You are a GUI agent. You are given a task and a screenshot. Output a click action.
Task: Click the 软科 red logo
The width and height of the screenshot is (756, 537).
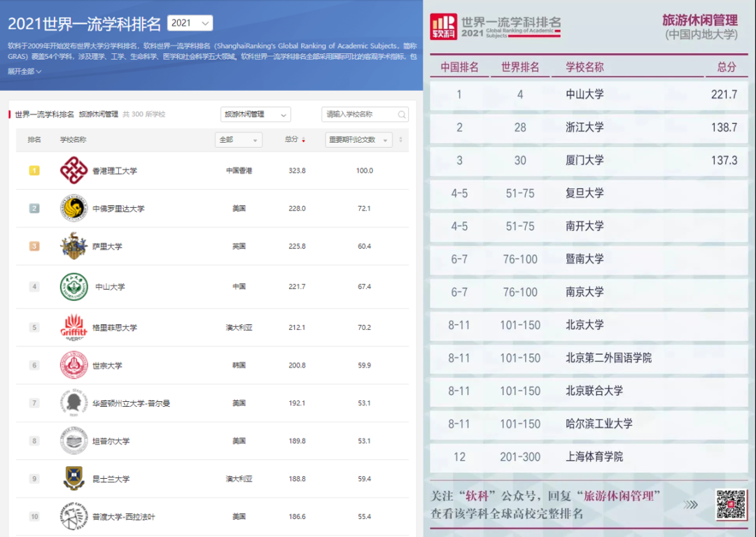point(443,27)
